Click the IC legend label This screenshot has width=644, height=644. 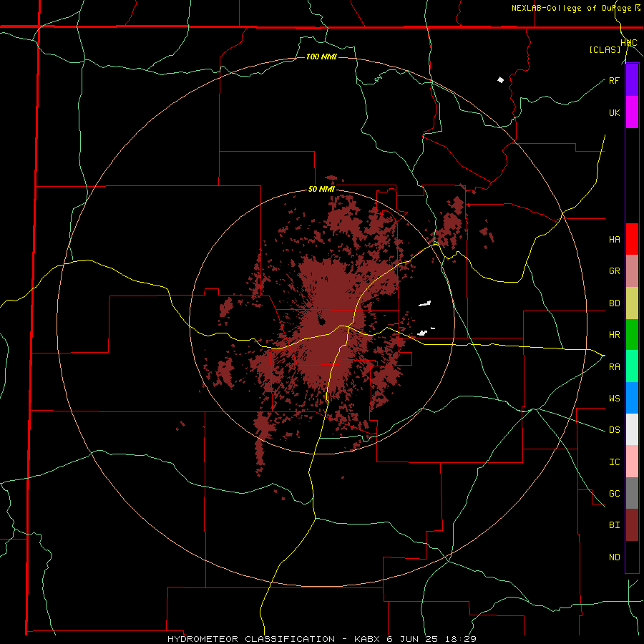(x=614, y=462)
